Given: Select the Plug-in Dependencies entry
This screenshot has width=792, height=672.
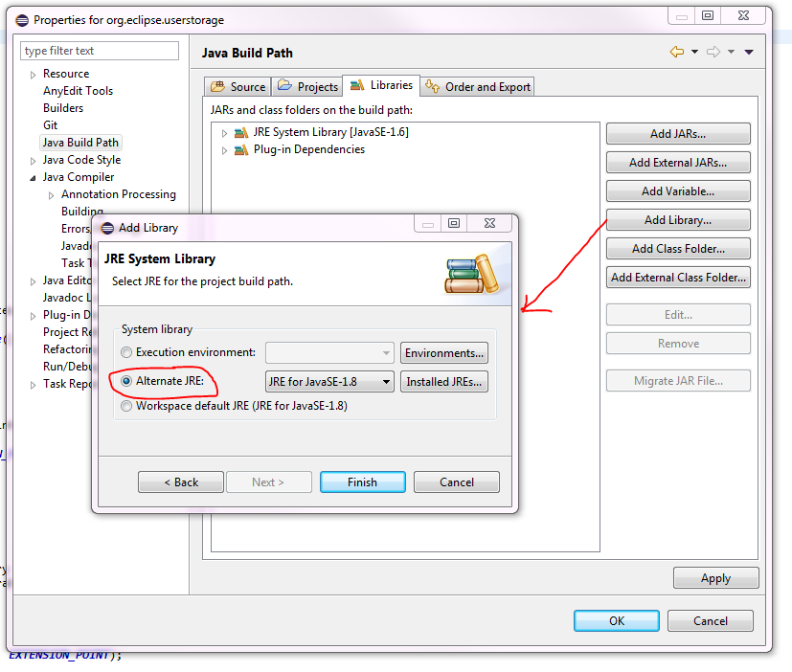Looking at the screenshot, I should click(309, 149).
